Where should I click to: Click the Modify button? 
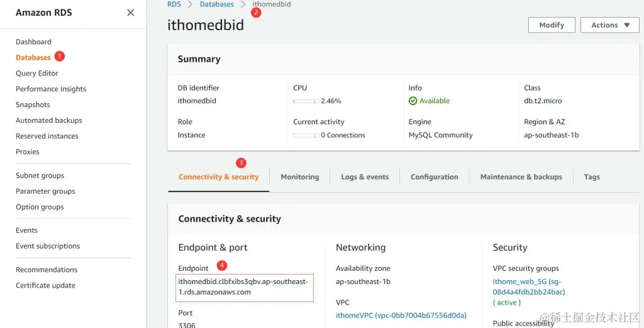tap(552, 25)
